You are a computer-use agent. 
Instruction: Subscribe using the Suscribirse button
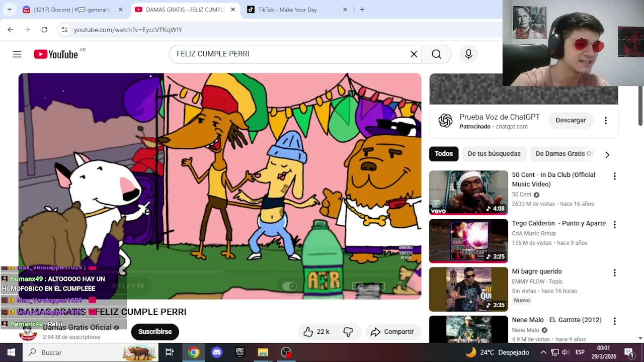155,332
